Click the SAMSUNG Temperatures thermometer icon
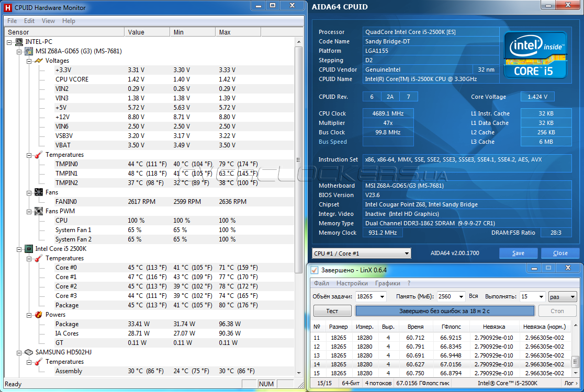584x392 pixels. pos(39,362)
